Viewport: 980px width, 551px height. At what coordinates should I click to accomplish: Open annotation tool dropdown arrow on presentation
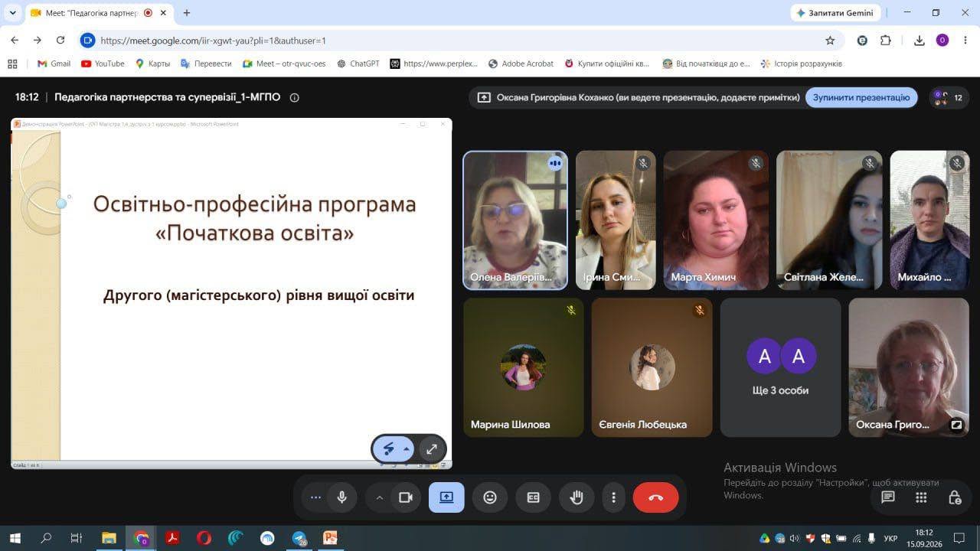click(x=407, y=449)
